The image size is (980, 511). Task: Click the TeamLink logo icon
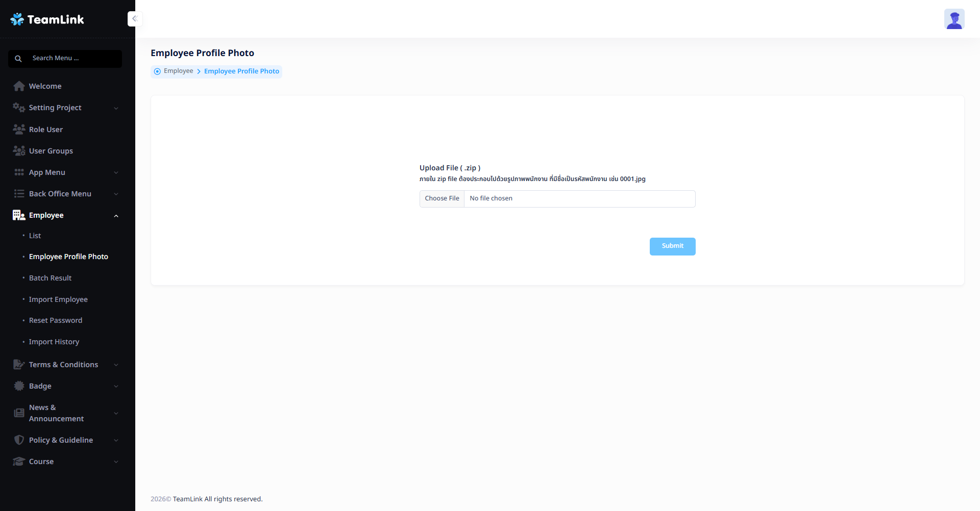click(17, 19)
